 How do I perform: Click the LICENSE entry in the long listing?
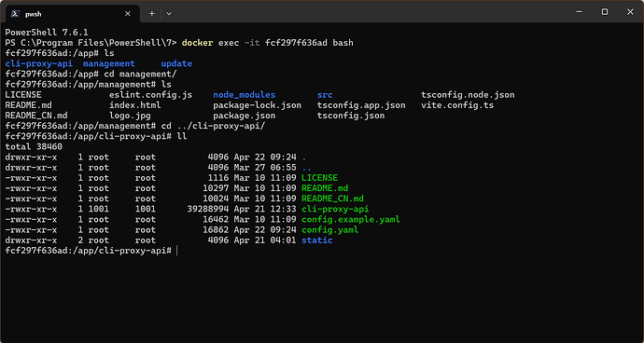click(319, 178)
